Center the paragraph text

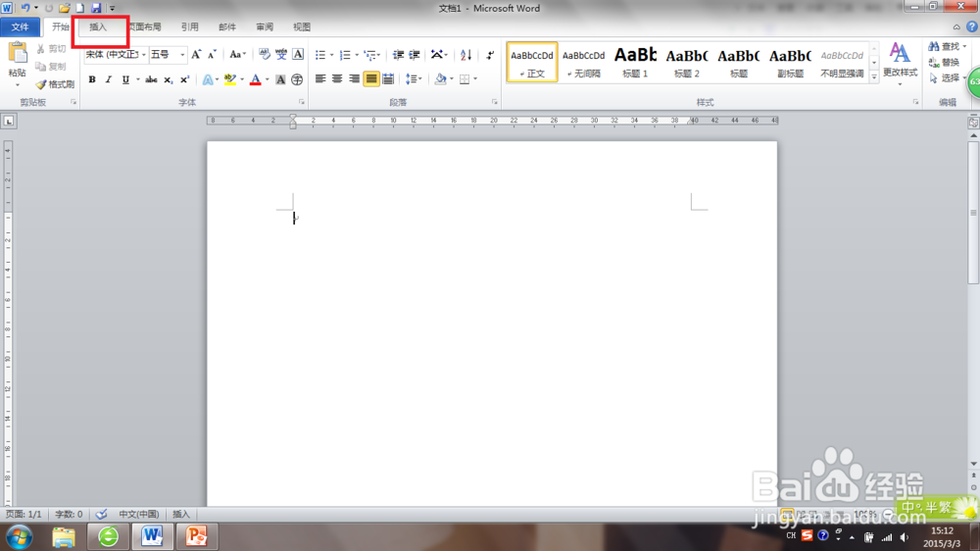(337, 78)
